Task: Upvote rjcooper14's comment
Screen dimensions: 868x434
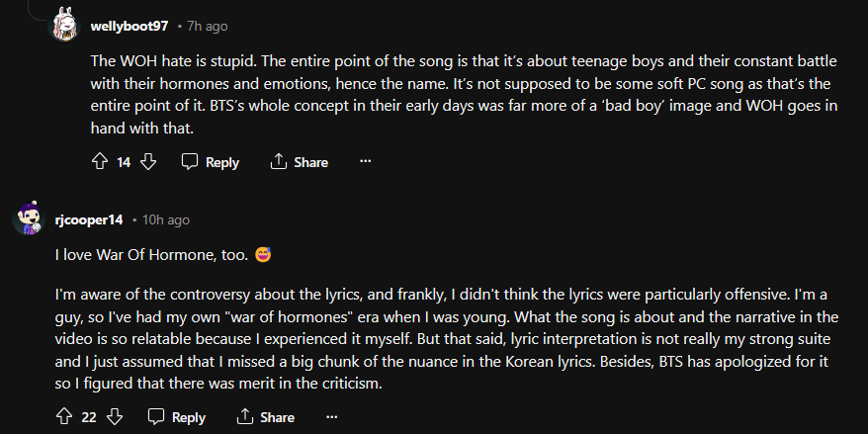Action: (x=64, y=417)
